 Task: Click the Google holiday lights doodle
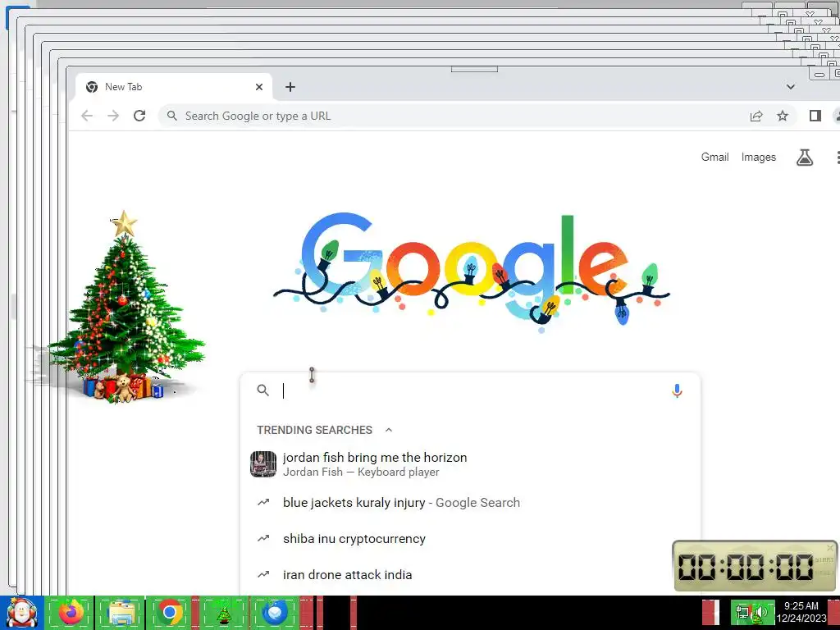[472, 272]
